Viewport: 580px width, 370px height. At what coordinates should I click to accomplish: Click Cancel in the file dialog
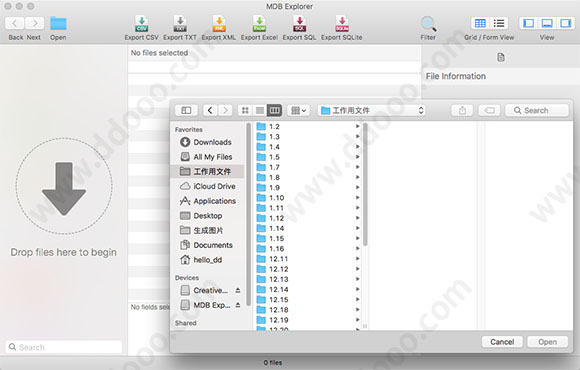tap(502, 342)
